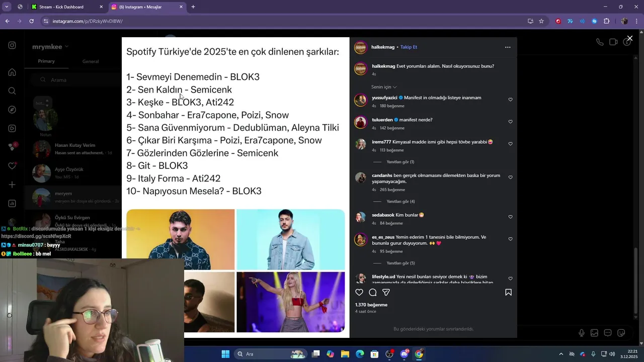This screenshot has height=362, width=644.
Task: Open the mrymkee account switcher dropdown
Action: [x=50, y=47]
